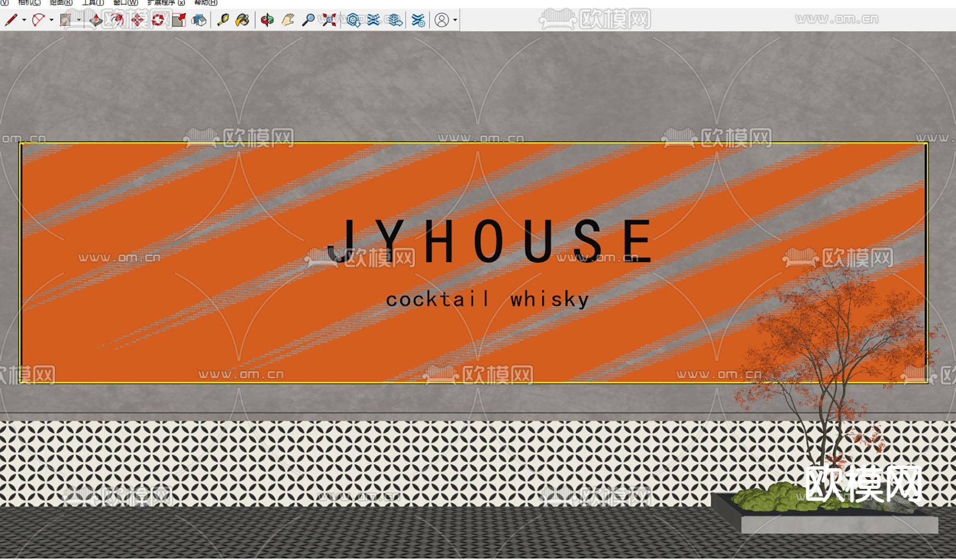
Task: Select the Move tool
Action: (x=138, y=20)
